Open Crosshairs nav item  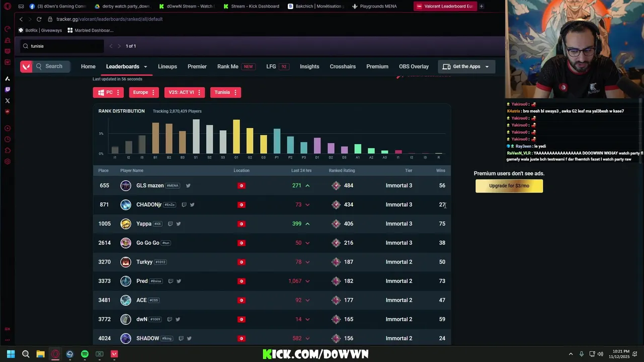343,66
